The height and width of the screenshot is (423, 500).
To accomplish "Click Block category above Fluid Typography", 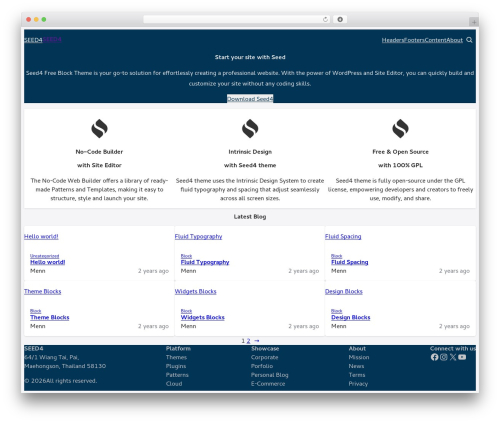I will pyautogui.click(x=186, y=256).
